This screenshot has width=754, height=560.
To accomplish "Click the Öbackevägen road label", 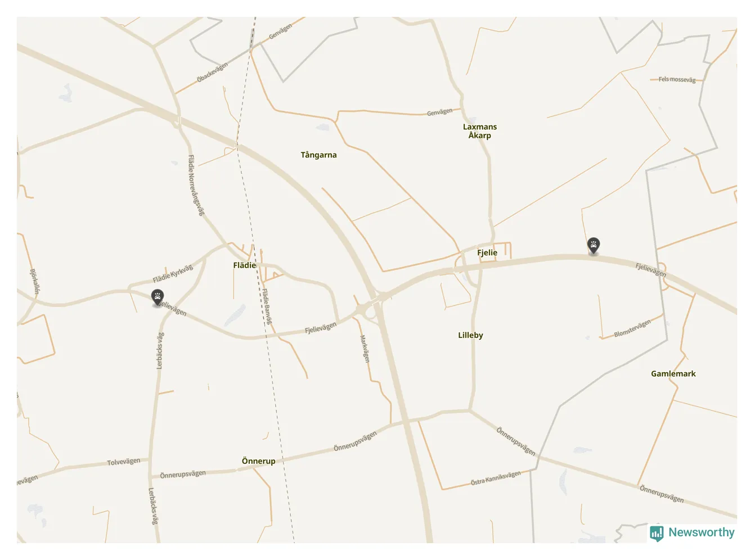I will pos(213,73).
